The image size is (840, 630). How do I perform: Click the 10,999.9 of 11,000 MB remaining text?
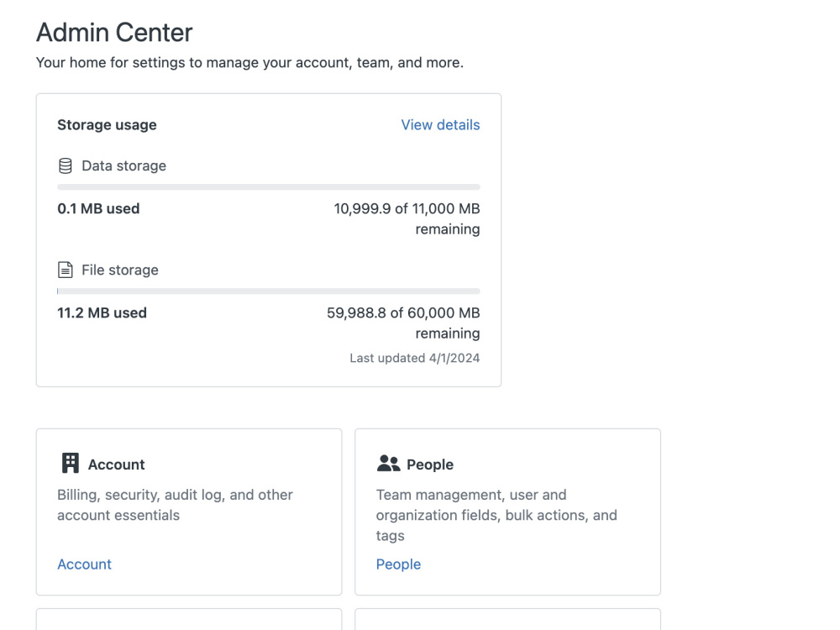407,218
